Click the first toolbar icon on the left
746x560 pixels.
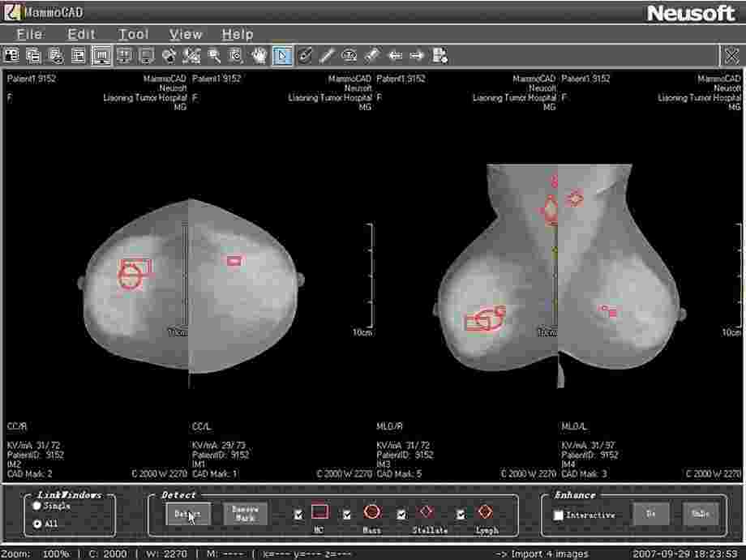point(11,56)
